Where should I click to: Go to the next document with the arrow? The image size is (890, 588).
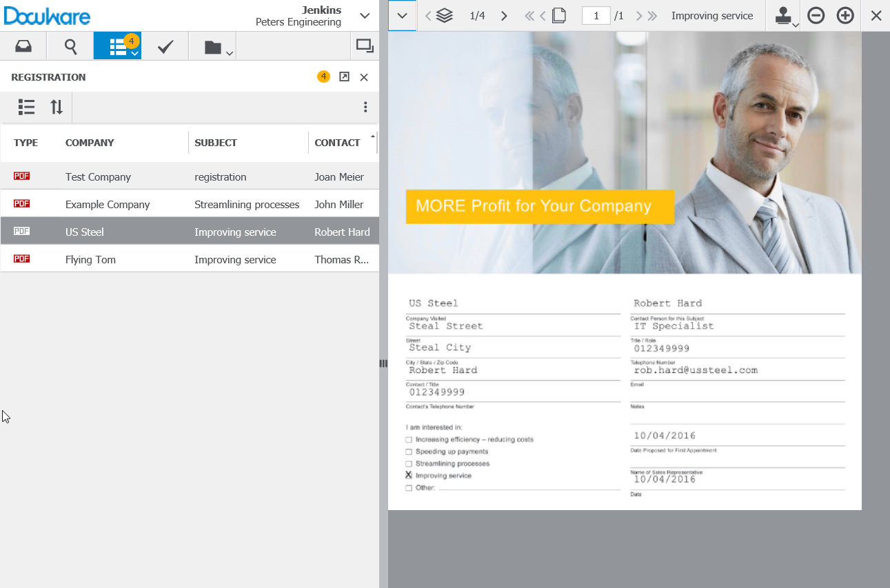pos(504,14)
